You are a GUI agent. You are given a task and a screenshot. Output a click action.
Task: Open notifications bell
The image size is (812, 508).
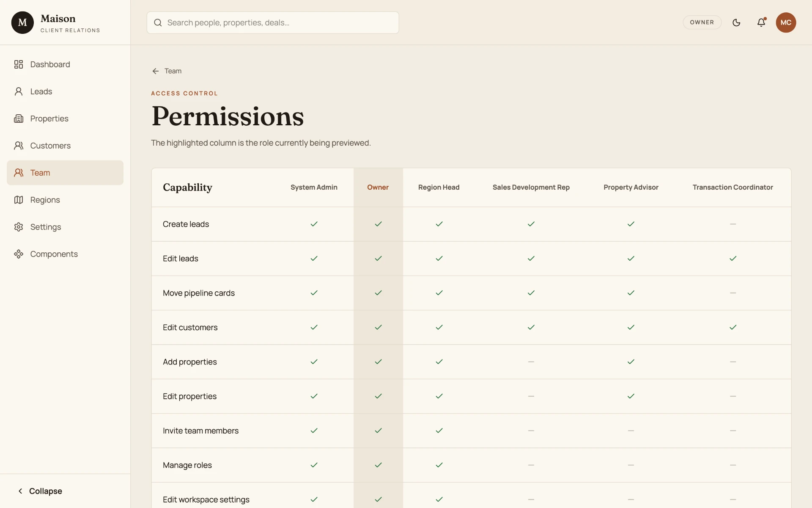[761, 22]
